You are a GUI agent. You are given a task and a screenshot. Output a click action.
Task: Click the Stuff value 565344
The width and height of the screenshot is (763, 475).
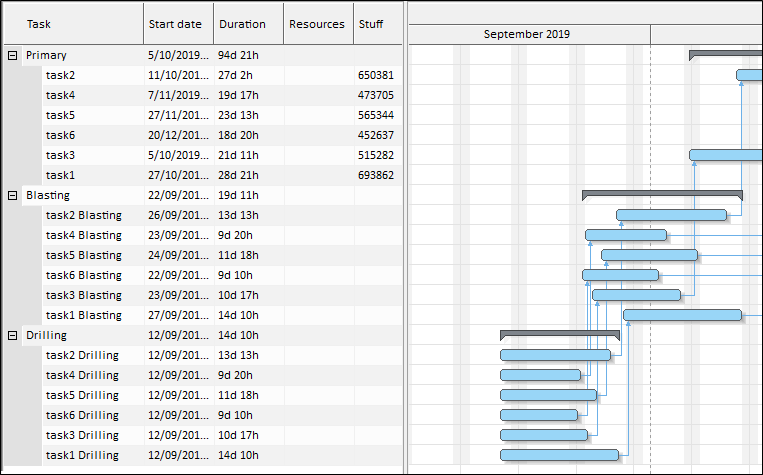[x=376, y=115]
